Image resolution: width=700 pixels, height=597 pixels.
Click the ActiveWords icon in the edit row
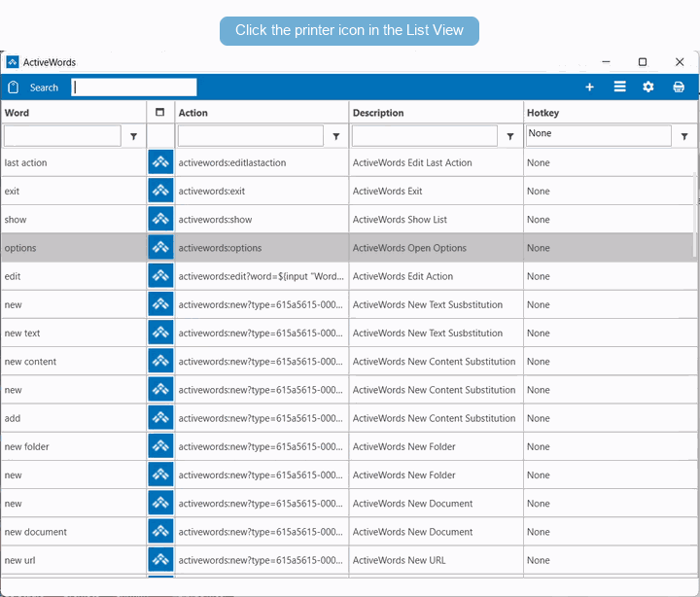point(160,276)
